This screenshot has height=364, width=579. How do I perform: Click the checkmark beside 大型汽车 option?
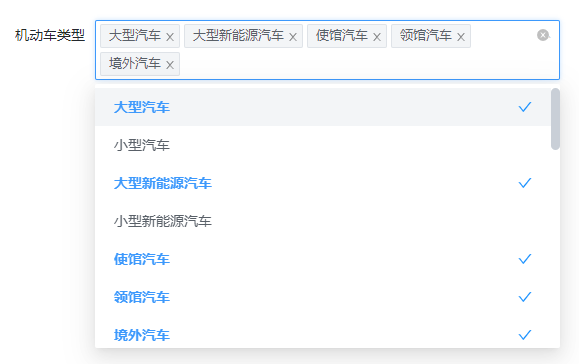click(525, 107)
